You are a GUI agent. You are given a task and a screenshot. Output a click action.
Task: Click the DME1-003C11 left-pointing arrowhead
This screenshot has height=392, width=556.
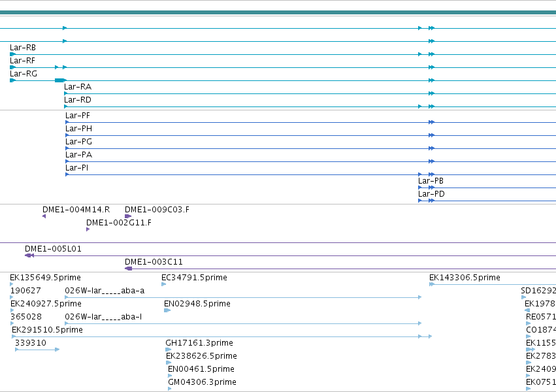(128, 269)
